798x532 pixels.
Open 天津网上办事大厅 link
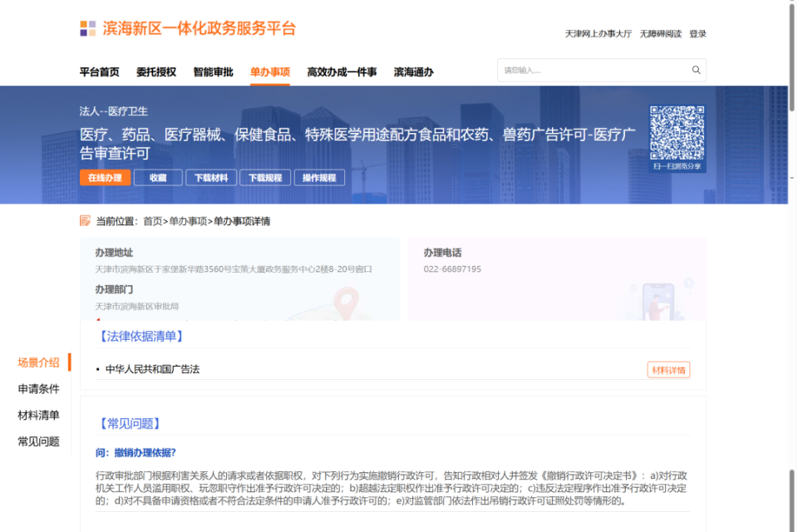598,34
